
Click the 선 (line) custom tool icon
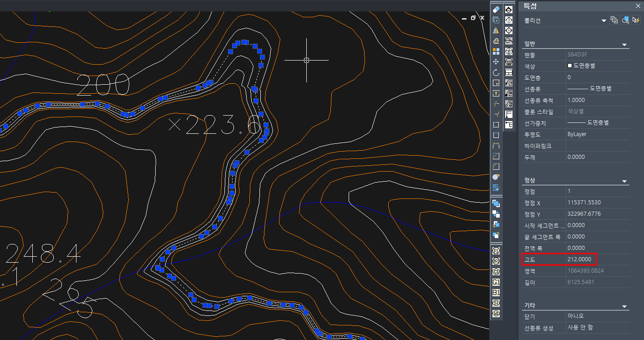tap(509, 83)
